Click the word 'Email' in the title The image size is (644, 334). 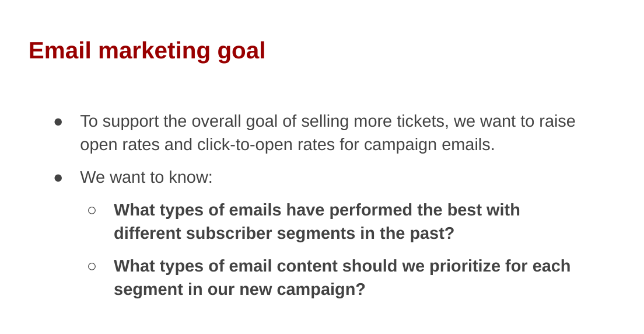(60, 51)
